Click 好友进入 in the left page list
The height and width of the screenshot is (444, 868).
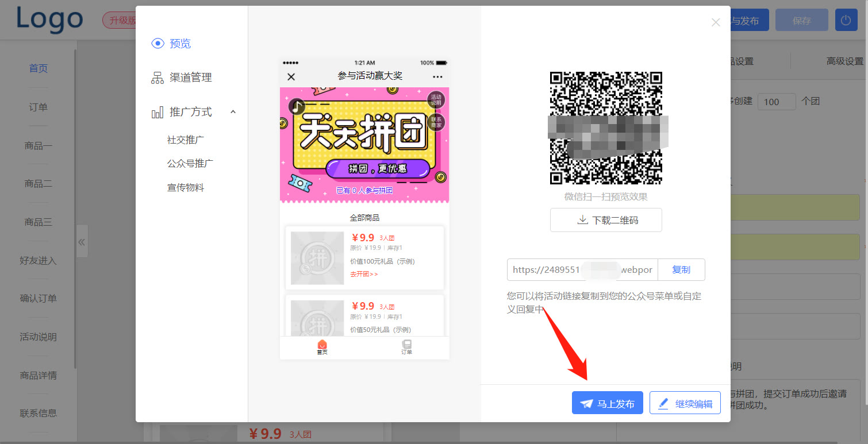tap(39, 260)
